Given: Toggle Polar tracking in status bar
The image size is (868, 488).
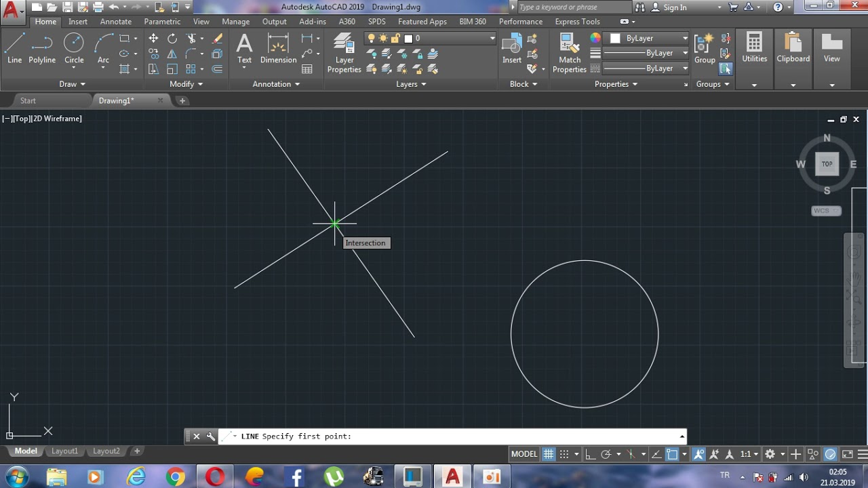Looking at the screenshot, I should (x=606, y=454).
